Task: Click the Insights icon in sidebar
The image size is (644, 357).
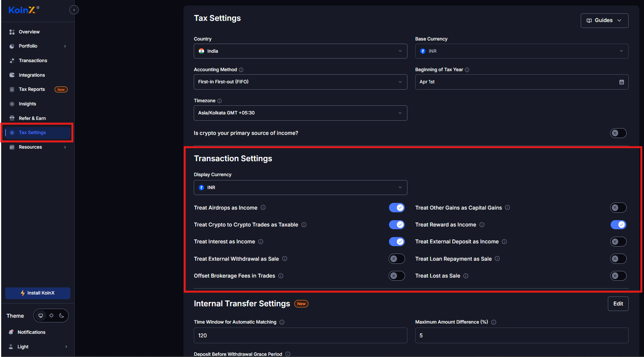Action: (12, 104)
